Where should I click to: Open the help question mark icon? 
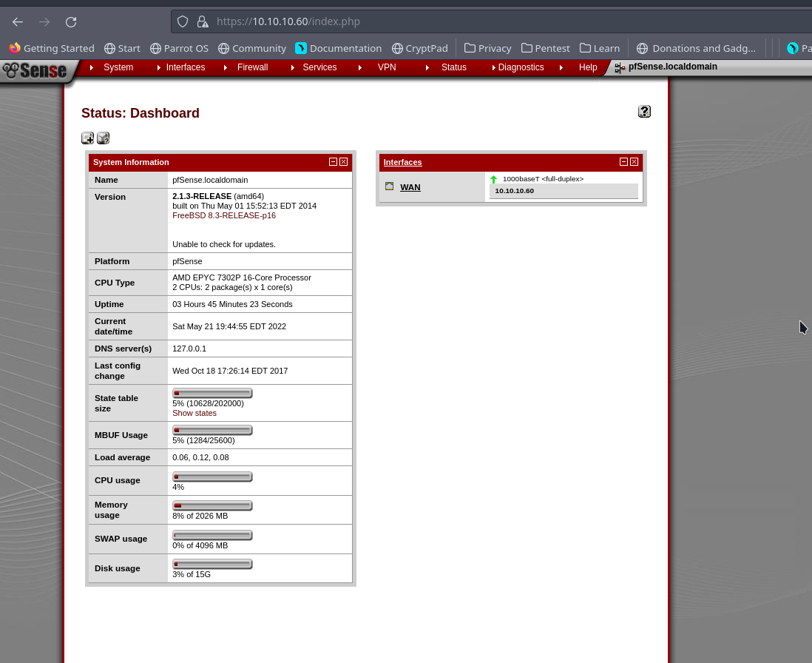644,111
